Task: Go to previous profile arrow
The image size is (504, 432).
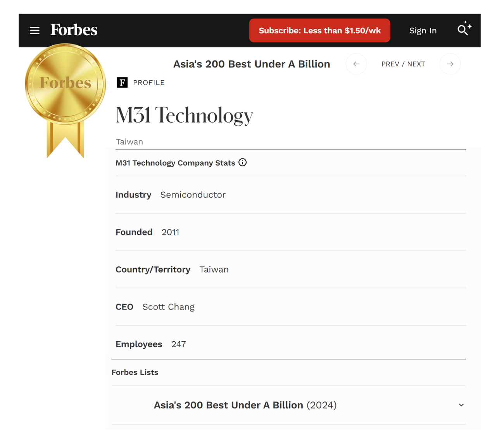Action: click(356, 64)
